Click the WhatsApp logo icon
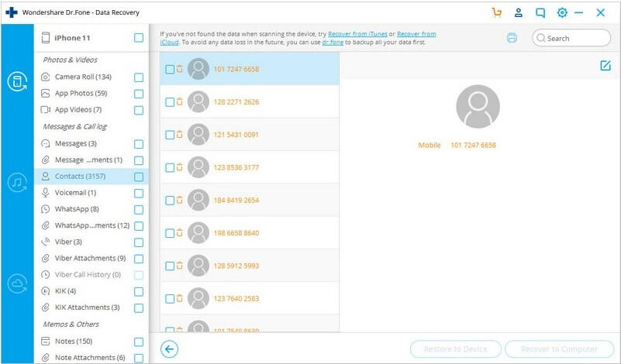This screenshot has width=621, height=364. tap(46, 209)
